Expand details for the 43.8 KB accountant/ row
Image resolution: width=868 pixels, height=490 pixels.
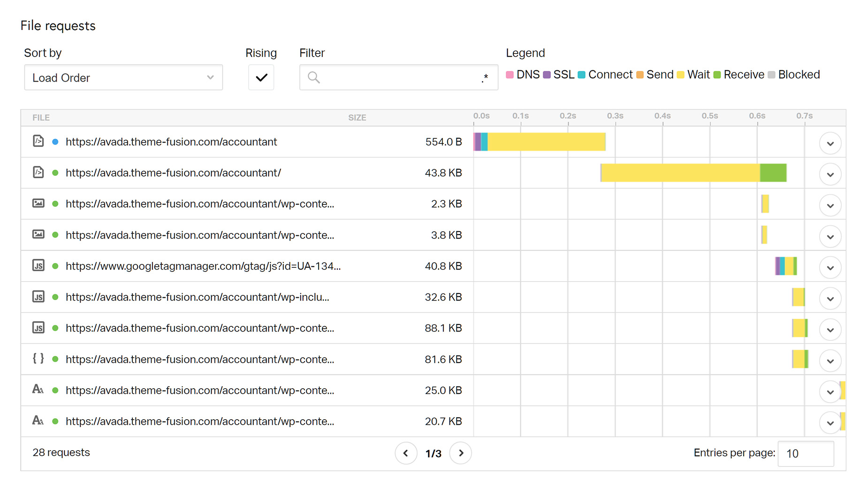pyautogui.click(x=830, y=174)
